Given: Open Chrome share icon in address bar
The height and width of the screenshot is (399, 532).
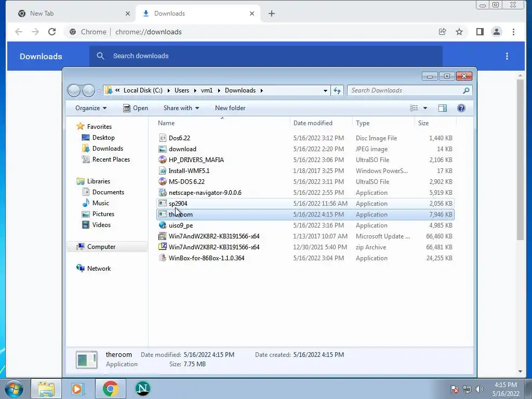Looking at the screenshot, I should coord(442,32).
